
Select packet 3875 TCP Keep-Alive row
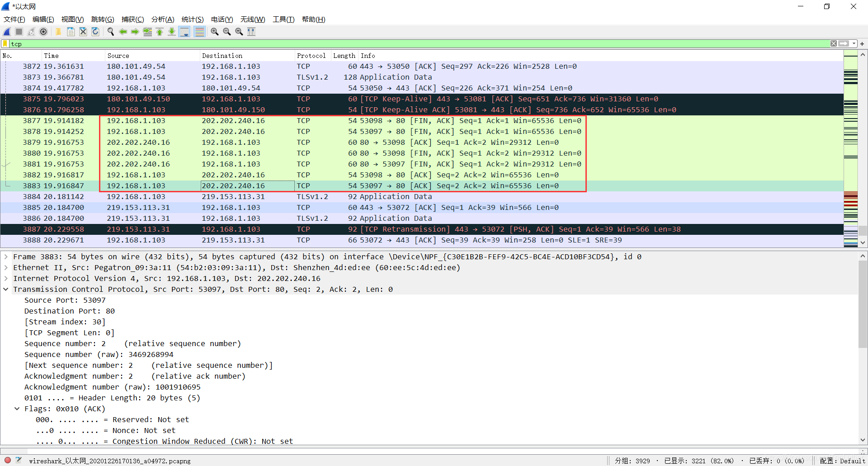422,99
